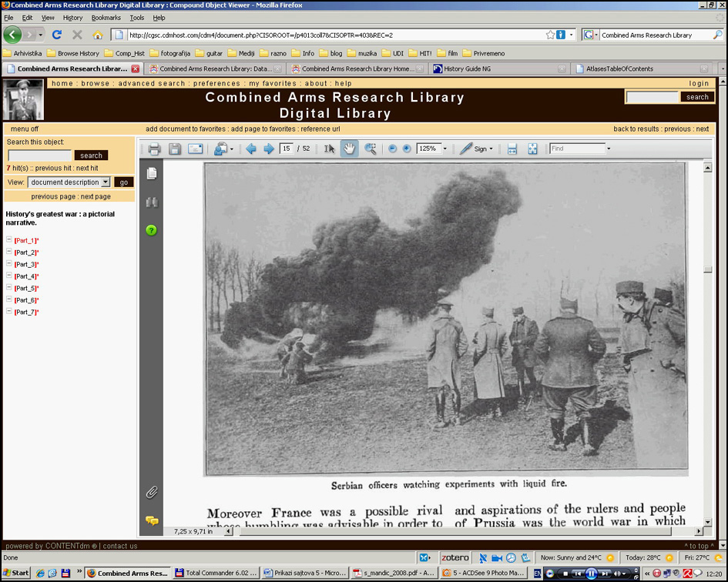Click the green help question mark icon

(x=152, y=230)
